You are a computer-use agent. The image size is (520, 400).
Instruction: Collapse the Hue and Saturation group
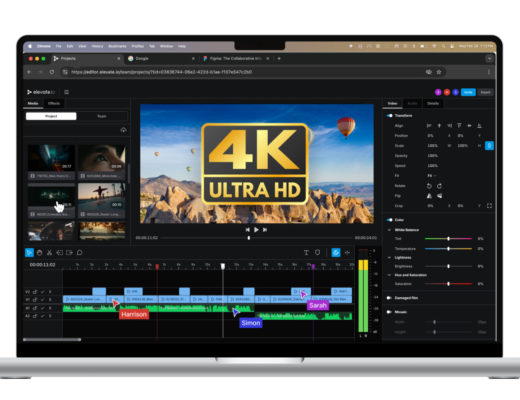(x=389, y=275)
